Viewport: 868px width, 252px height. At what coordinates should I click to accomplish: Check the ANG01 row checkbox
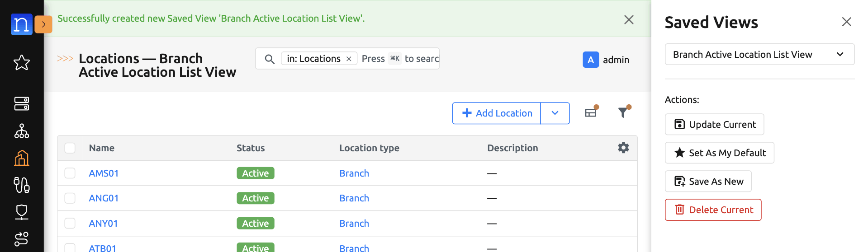[x=70, y=198]
